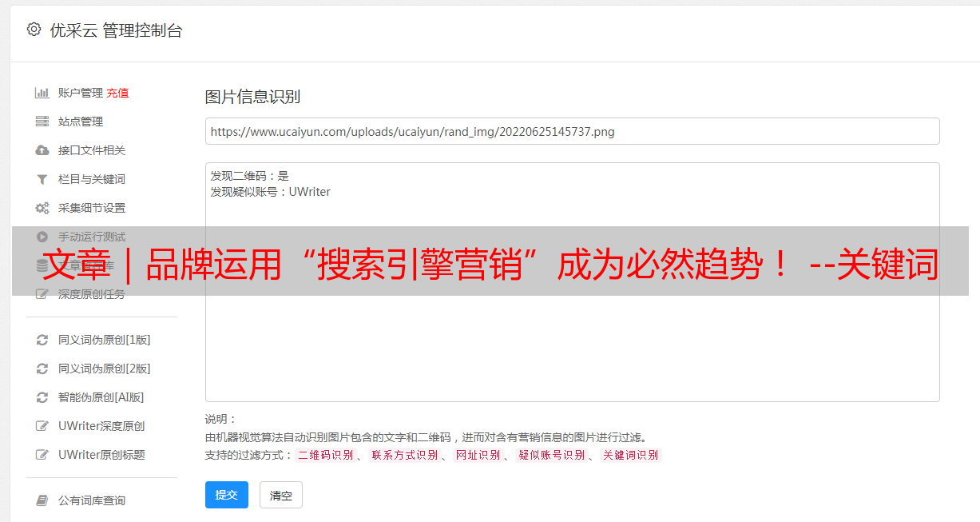Open the 账户管理 menu item

pos(81,93)
